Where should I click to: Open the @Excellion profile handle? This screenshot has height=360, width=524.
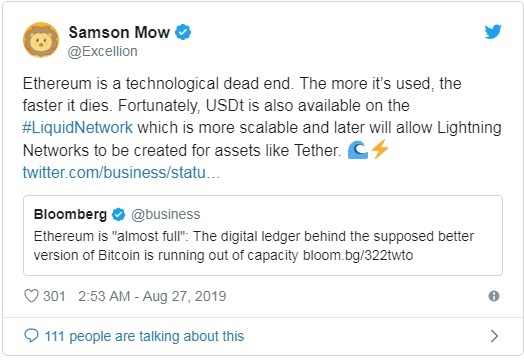click(x=103, y=51)
